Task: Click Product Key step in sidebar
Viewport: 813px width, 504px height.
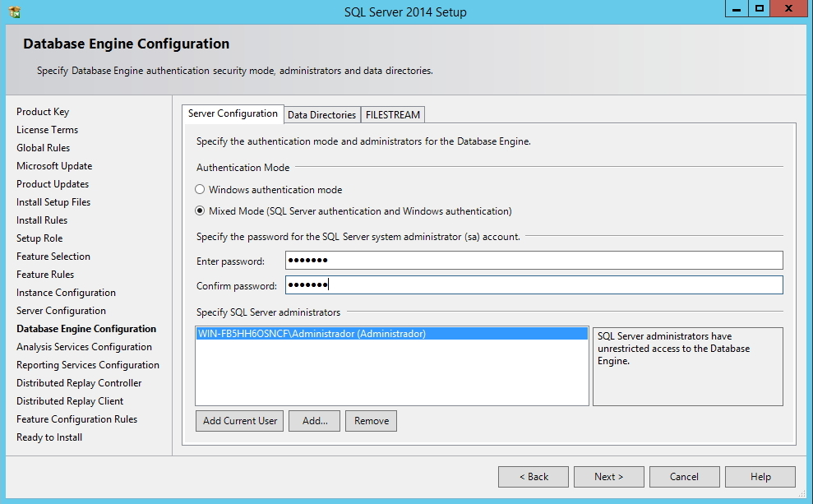Action: (43, 112)
